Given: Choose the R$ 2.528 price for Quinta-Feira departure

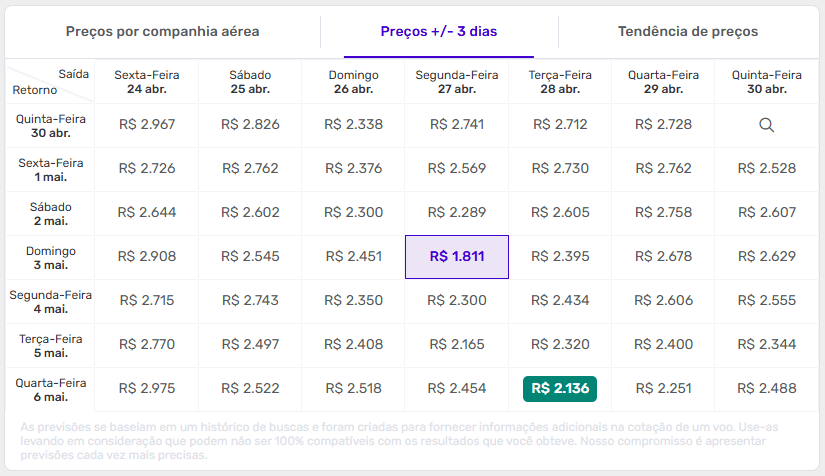Looking at the screenshot, I should (x=766, y=169).
